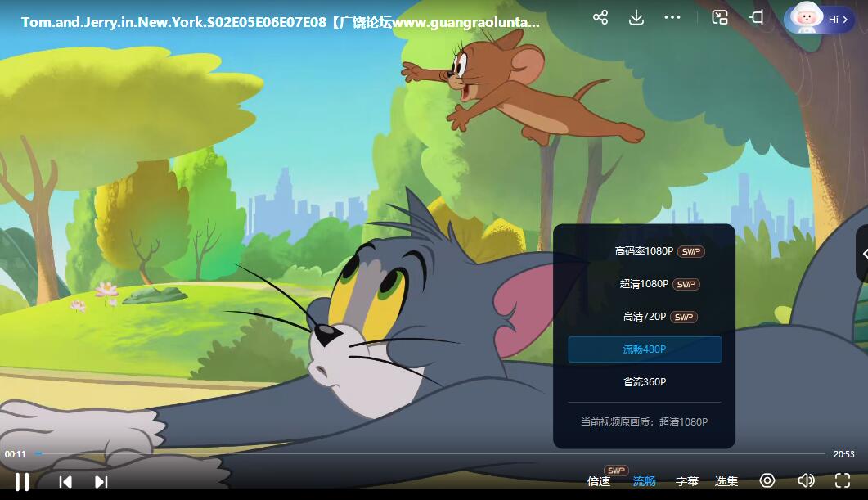The width and height of the screenshot is (868, 500).
Task: Select 流畅480P quality option
Action: coord(645,349)
